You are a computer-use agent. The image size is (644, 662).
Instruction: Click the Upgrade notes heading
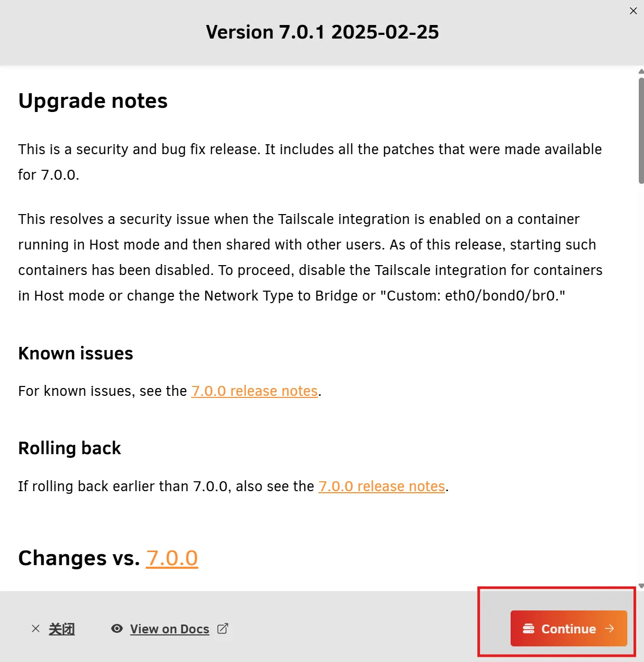coord(93,101)
